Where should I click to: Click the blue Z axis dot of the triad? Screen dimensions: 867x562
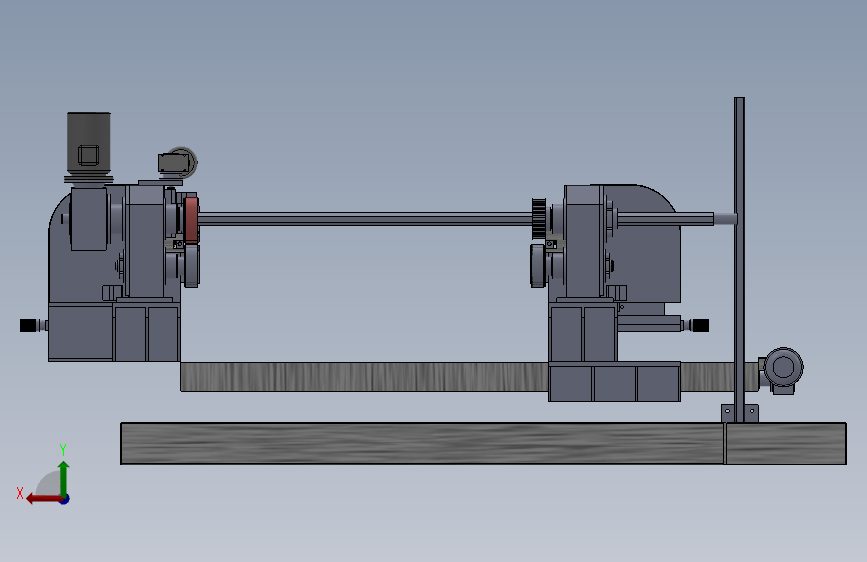65,499
